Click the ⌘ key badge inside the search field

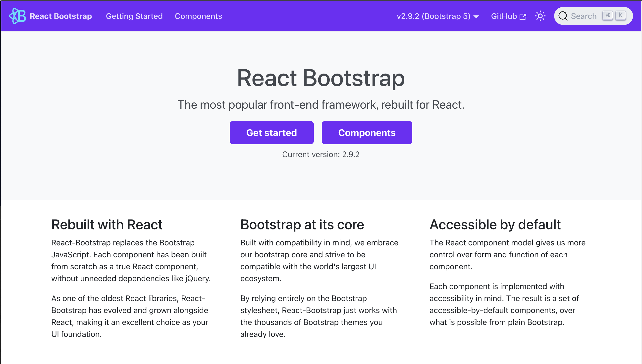coord(608,15)
